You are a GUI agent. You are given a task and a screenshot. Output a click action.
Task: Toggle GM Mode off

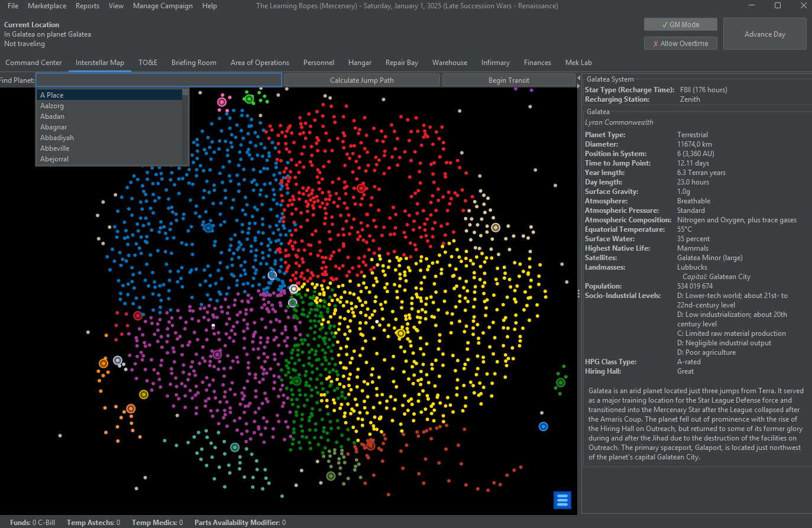coord(680,25)
